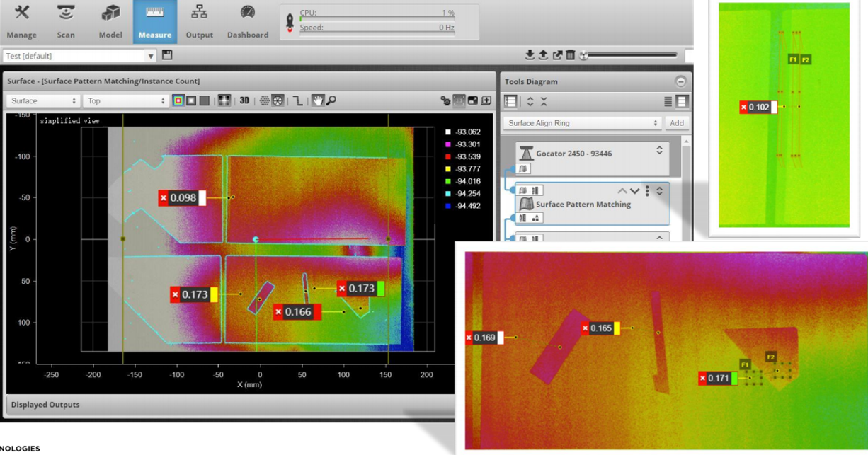This screenshot has width=868, height=455.
Task: Select the Test [default] job dropdown
Action: [79, 56]
